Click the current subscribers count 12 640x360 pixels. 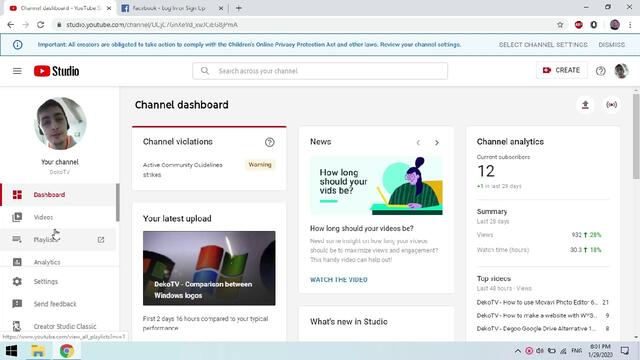point(486,171)
